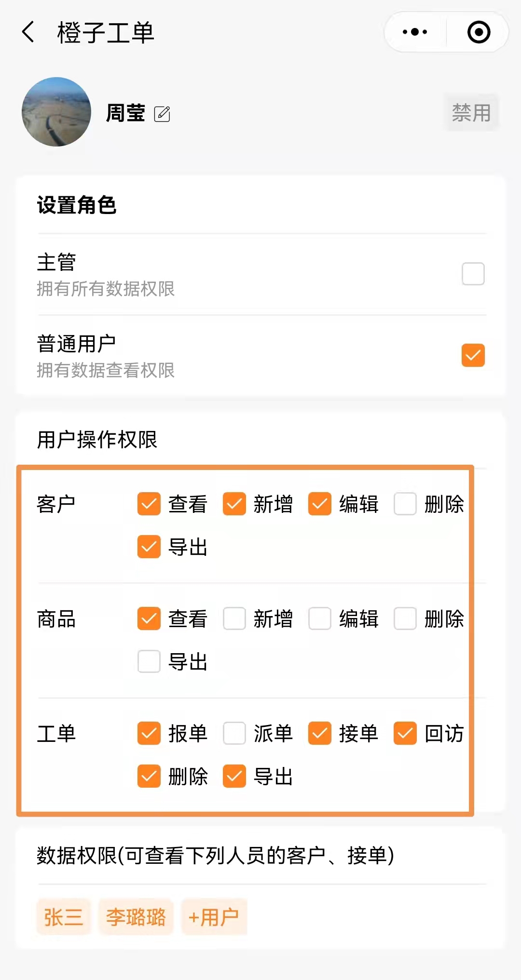Uncheck 客户 查看 permission

point(149,504)
